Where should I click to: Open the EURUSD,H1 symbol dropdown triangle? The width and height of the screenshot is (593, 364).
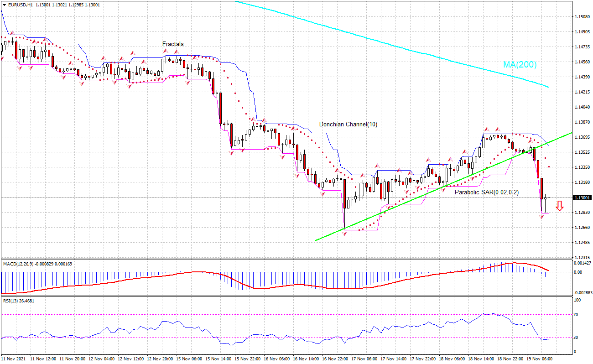4,4
